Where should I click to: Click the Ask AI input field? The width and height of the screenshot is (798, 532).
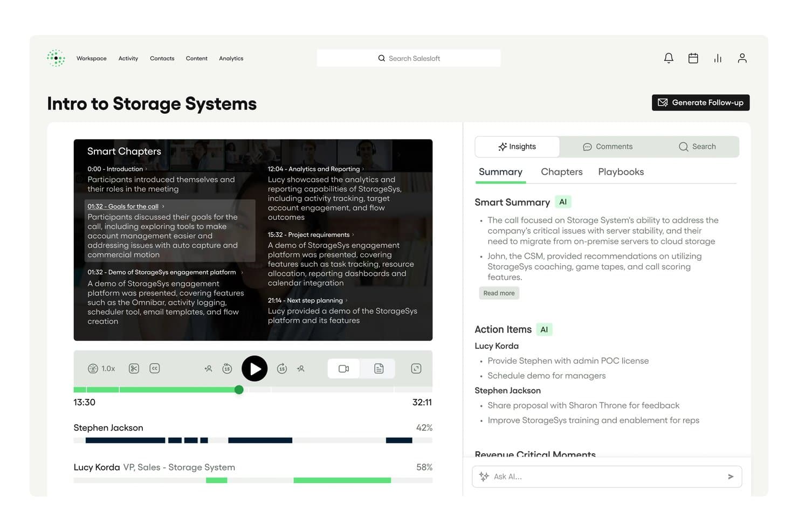[607, 476]
